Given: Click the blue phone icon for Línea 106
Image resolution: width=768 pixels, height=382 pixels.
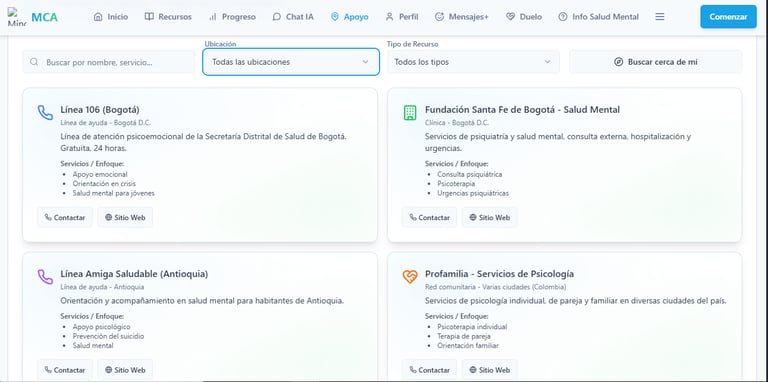Looking at the screenshot, I should pos(45,113).
